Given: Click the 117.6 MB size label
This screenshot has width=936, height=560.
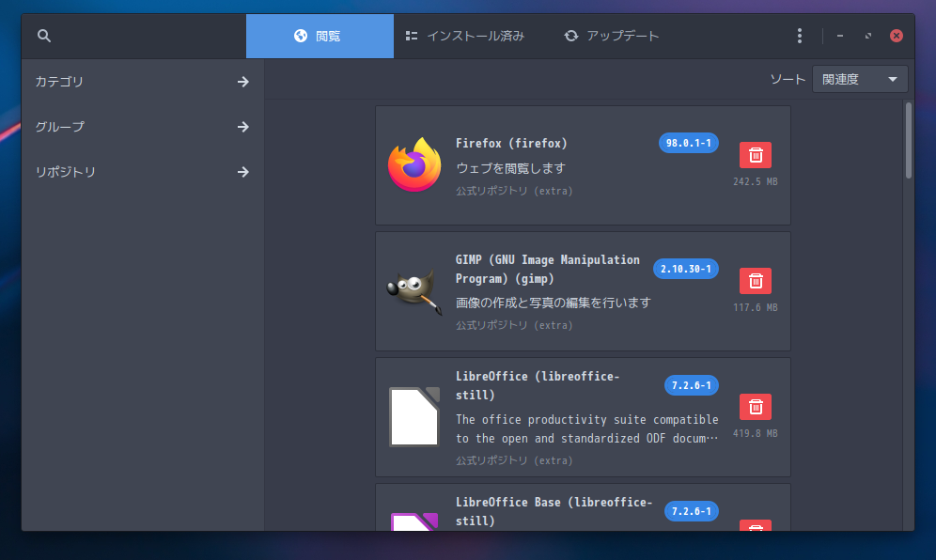Looking at the screenshot, I should [x=756, y=307].
